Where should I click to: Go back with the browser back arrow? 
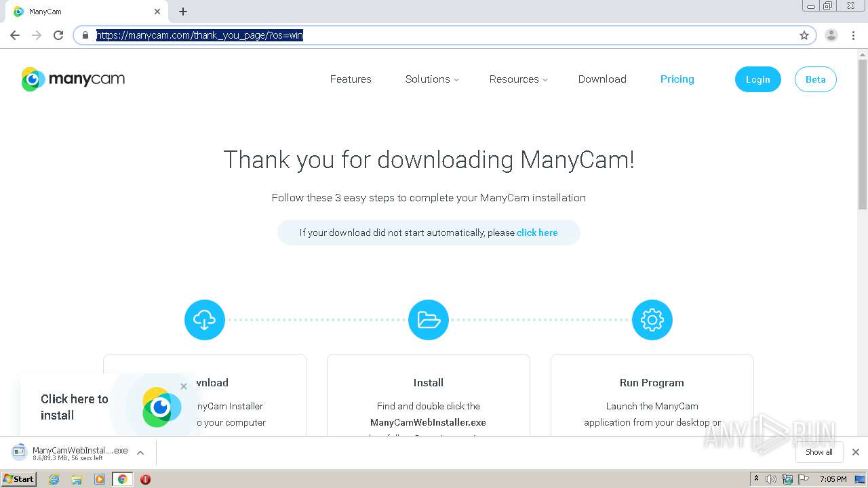pos(15,35)
